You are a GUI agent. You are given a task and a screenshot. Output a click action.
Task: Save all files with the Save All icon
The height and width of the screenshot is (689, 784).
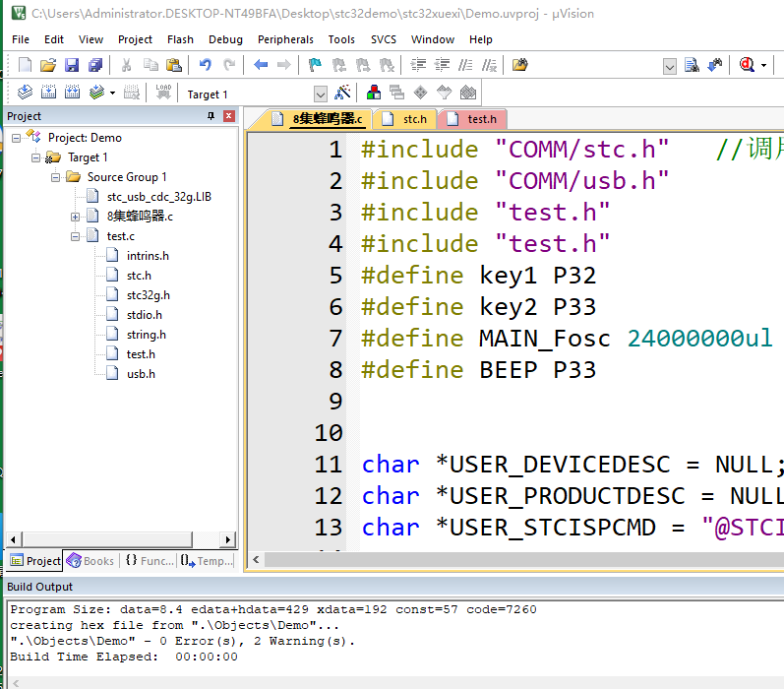(x=95, y=65)
